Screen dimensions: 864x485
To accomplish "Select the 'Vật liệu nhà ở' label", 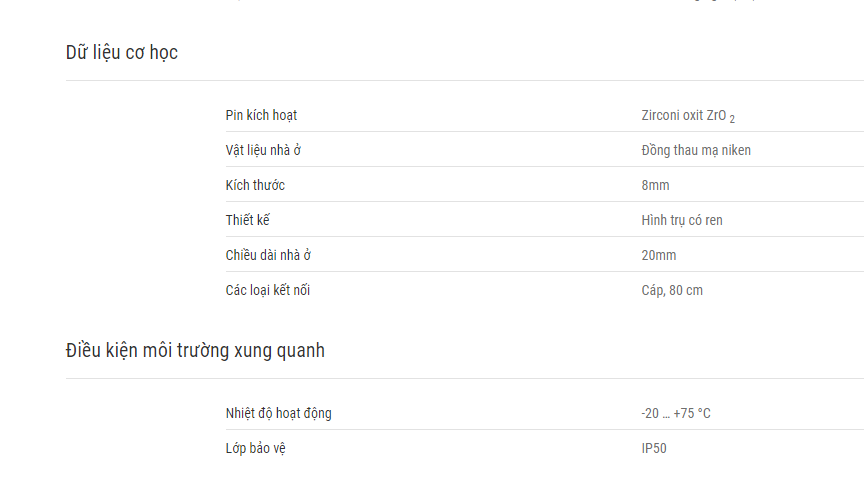I will tap(263, 150).
